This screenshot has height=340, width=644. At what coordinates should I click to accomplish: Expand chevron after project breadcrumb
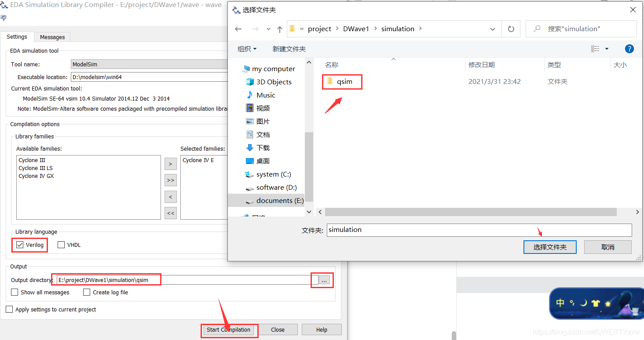(337, 29)
